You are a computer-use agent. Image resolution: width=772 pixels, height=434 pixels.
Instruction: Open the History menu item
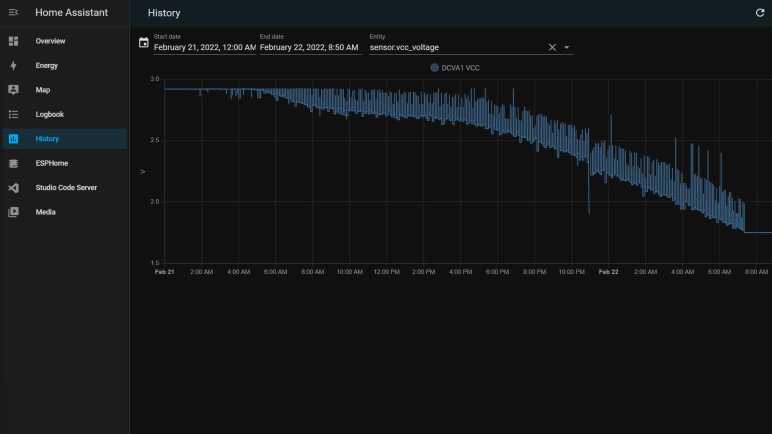coord(48,139)
